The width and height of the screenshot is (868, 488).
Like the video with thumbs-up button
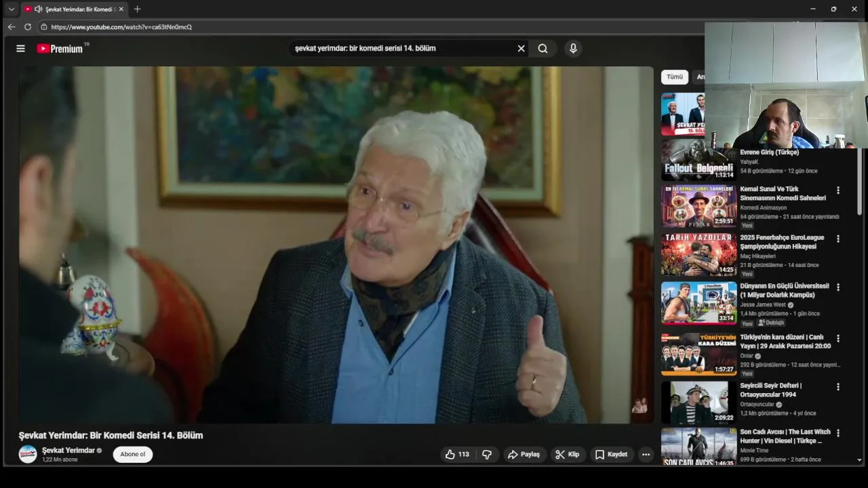click(457, 454)
